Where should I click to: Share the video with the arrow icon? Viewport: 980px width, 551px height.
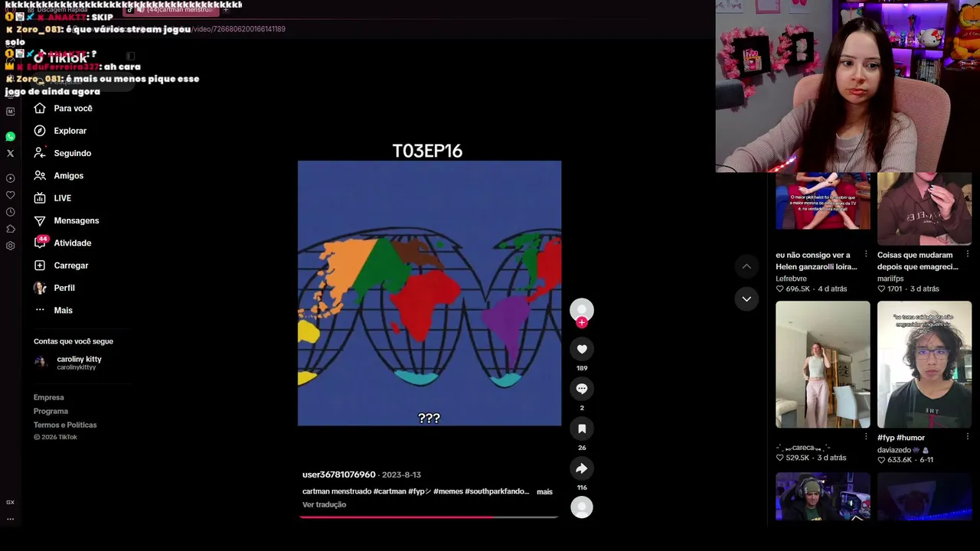coord(582,468)
